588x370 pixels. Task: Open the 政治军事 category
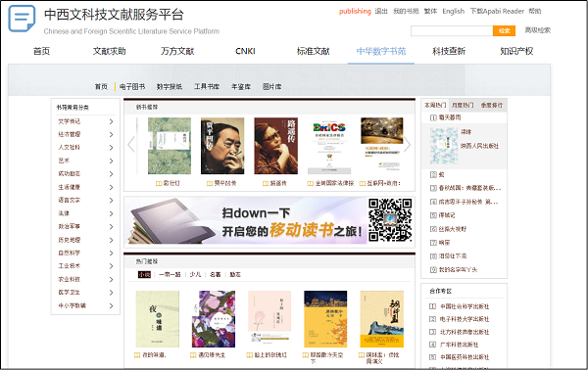(x=69, y=226)
